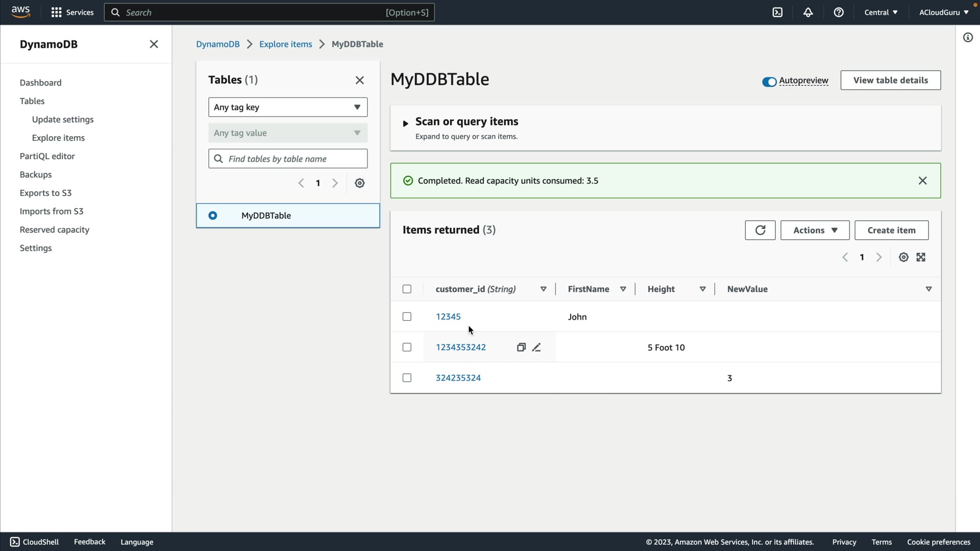The image size is (980, 551).
Task: Toggle the Autopreview switch
Action: click(x=769, y=82)
